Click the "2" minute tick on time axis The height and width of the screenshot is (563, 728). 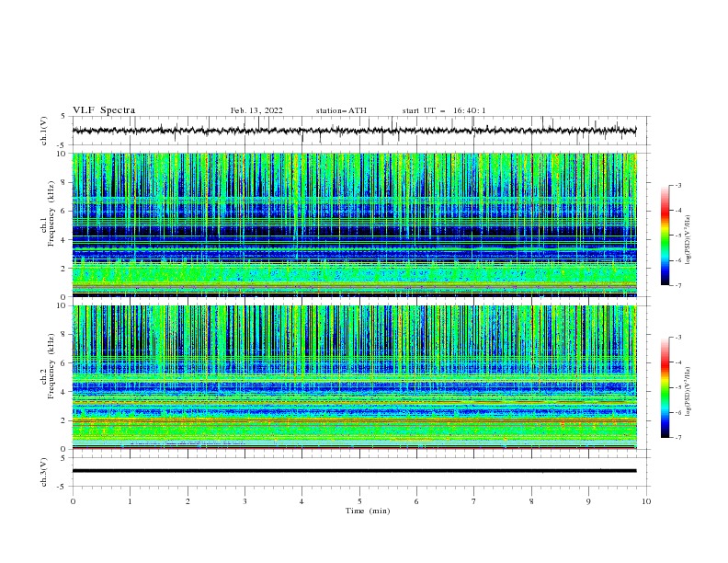188,501
